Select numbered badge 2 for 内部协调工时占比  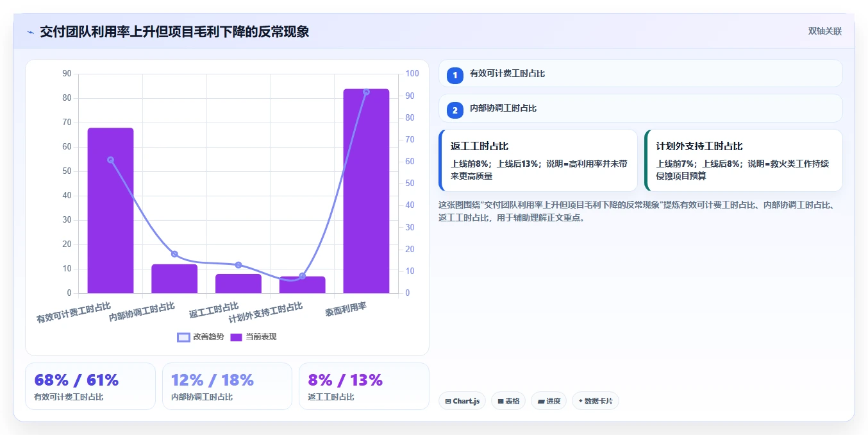(455, 110)
